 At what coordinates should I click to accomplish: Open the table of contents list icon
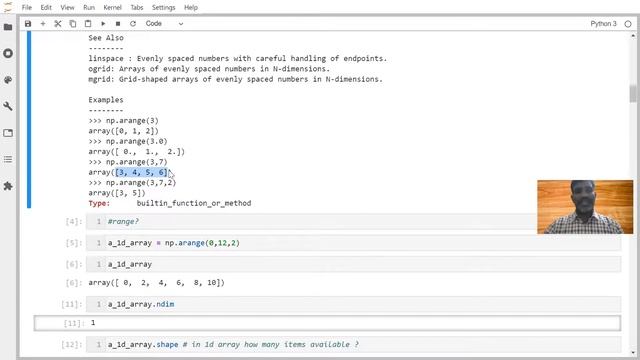click(x=8, y=159)
